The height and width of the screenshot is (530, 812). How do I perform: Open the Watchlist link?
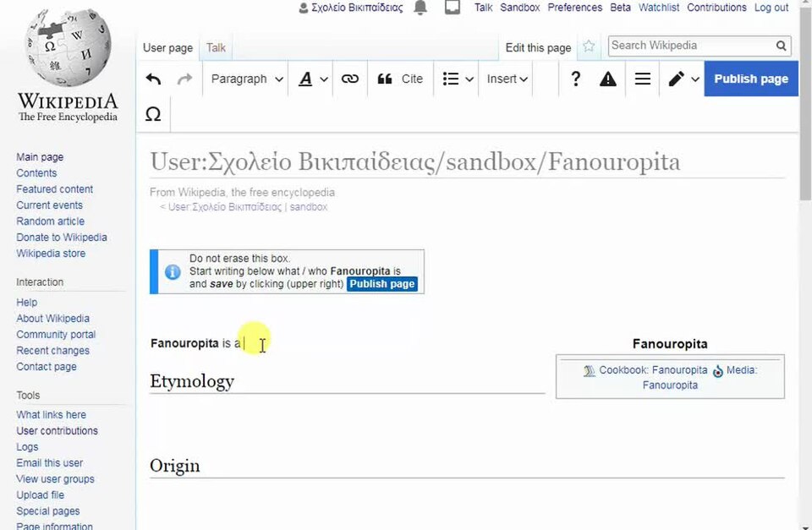[x=659, y=8]
